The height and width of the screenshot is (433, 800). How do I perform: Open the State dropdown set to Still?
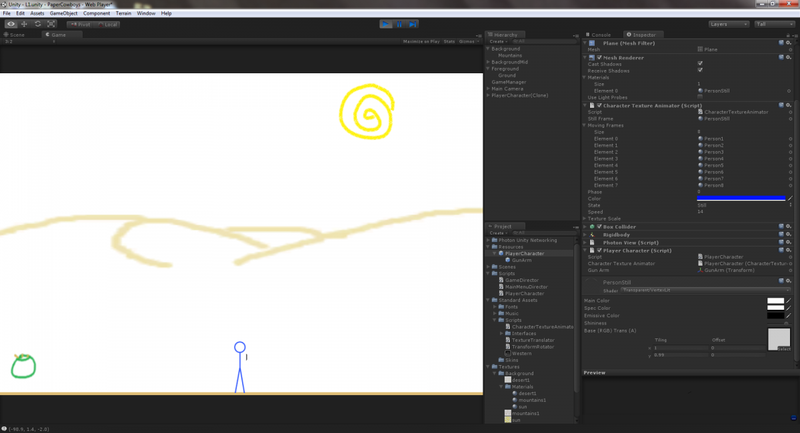click(745, 205)
